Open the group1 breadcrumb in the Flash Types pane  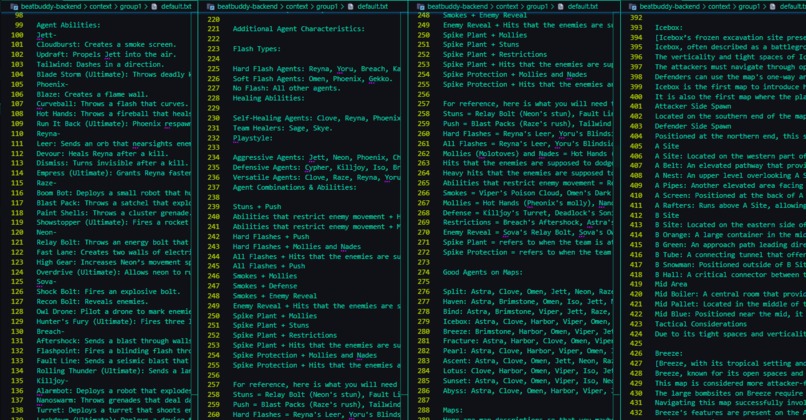pos(327,7)
